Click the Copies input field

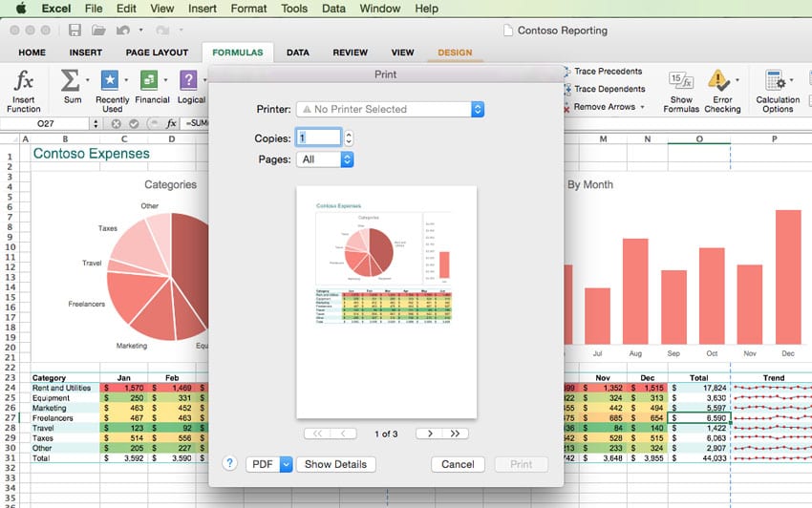[x=318, y=138]
